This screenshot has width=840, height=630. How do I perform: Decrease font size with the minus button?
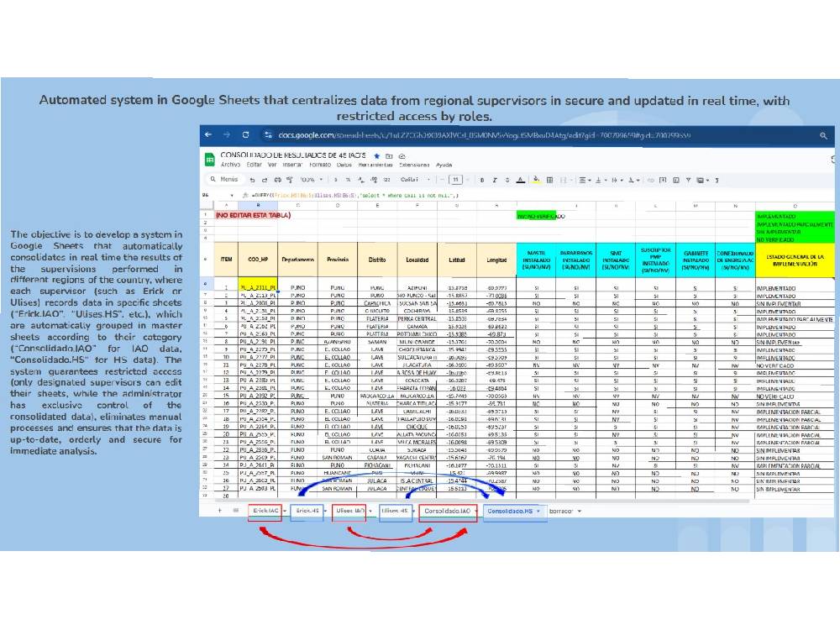point(442,180)
